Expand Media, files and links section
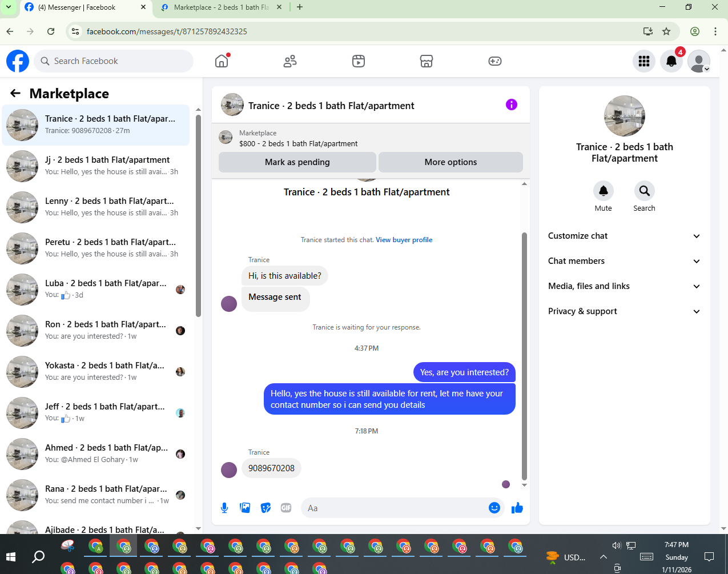 [x=625, y=286]
